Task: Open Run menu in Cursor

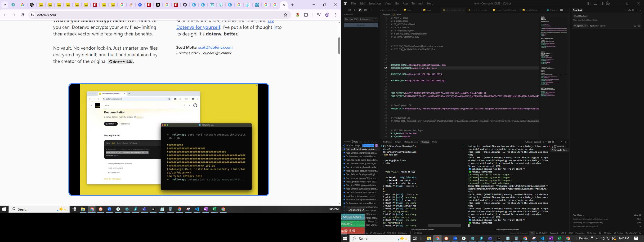Action: point(405,4)
